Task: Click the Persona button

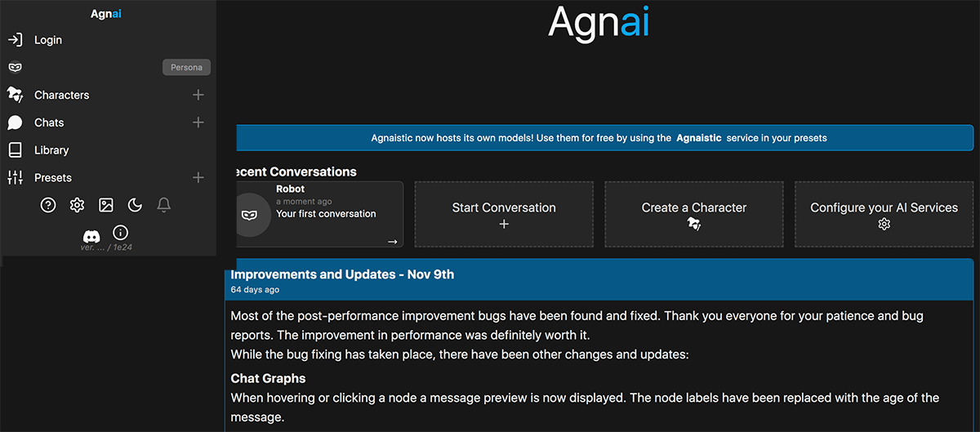Action: pyautogui.click(x=186, y=68)
